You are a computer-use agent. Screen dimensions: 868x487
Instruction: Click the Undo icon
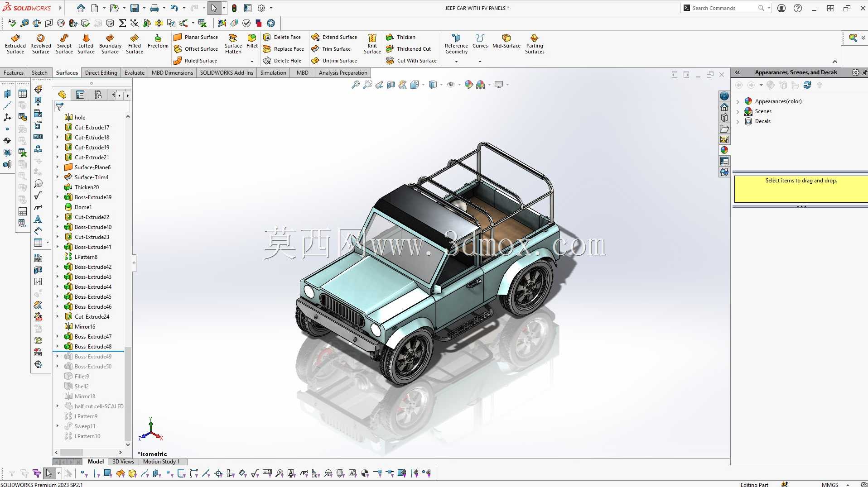click(174, 8)
